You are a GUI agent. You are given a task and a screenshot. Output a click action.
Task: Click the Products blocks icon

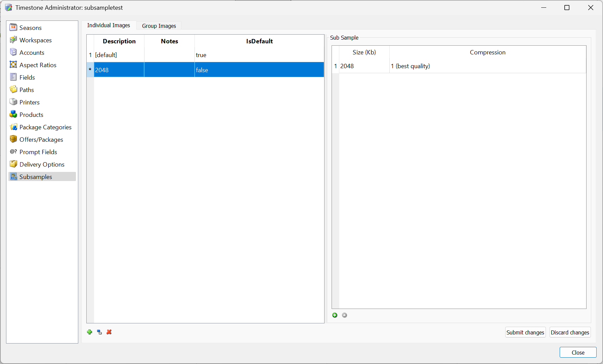coord(13,114)
